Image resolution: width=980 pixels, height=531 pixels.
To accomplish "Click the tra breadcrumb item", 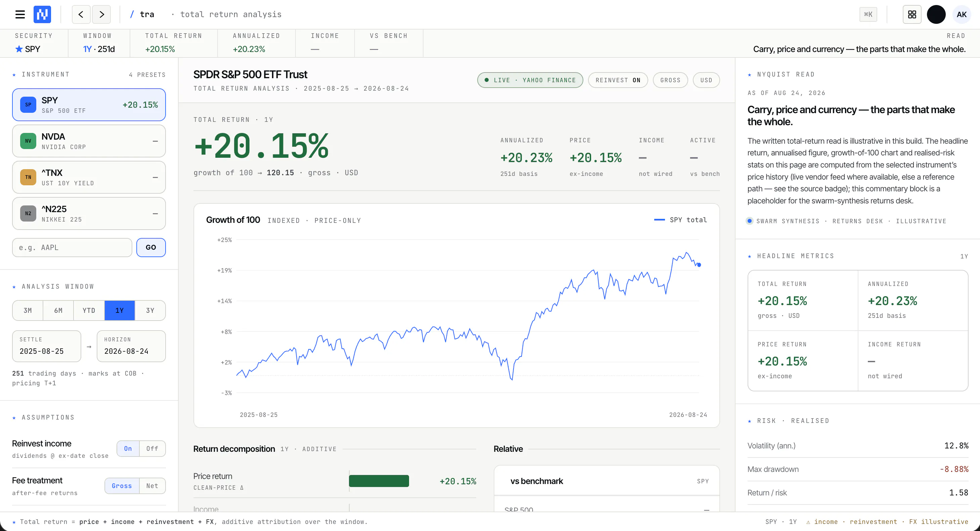I will (x=147, y=14).
